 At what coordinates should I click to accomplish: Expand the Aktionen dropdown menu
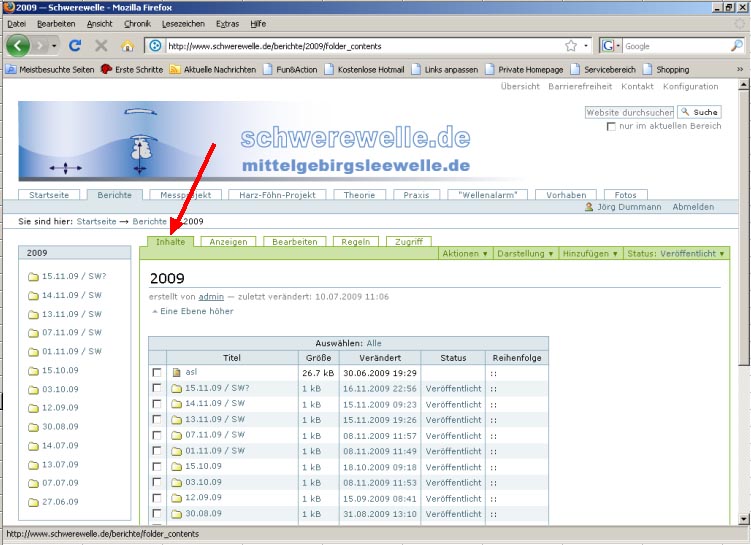click(465, 254)
